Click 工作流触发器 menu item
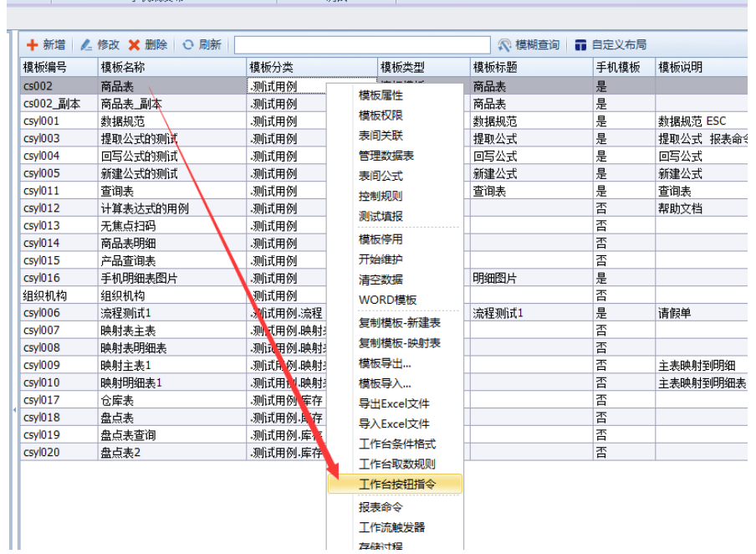The height and width of the screenshot is (554, 756). pyautogui.click(x=391, y=527)
